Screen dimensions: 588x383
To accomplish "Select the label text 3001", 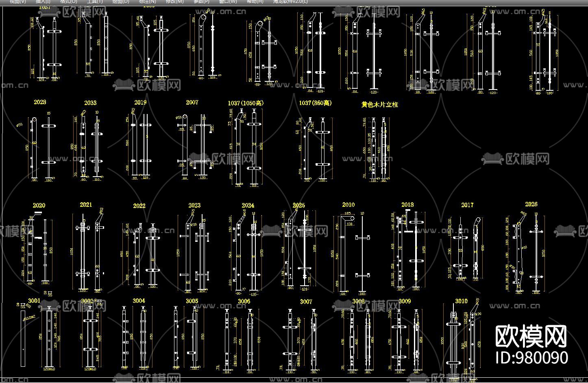I will 34,301.
